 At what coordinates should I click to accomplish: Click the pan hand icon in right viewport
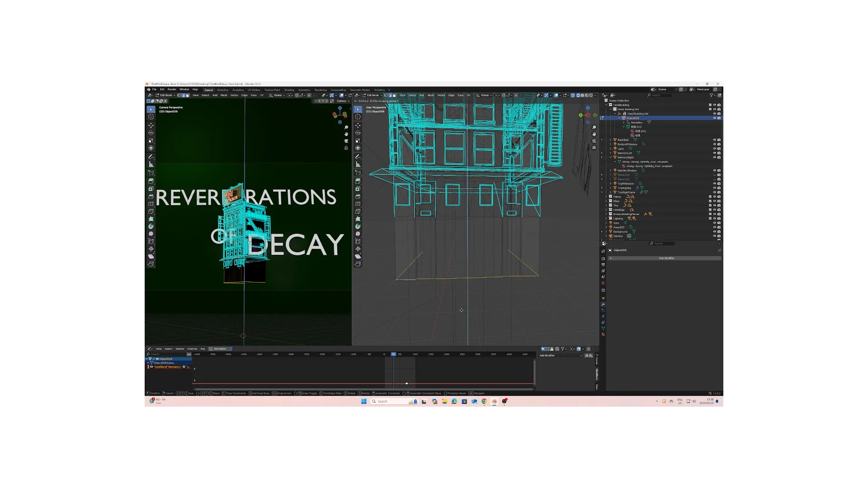(594, 134)
